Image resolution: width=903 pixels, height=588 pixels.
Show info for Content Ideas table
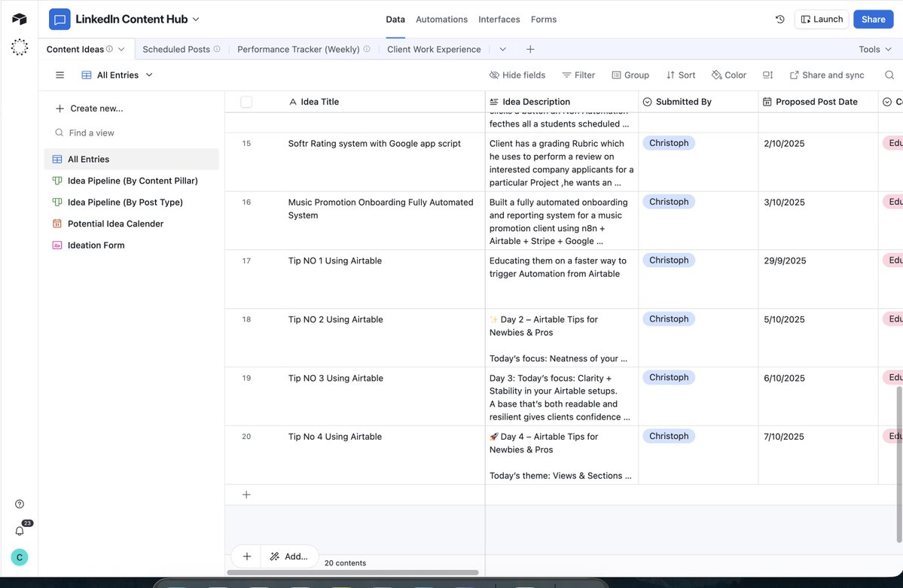(x=109, y=49)
